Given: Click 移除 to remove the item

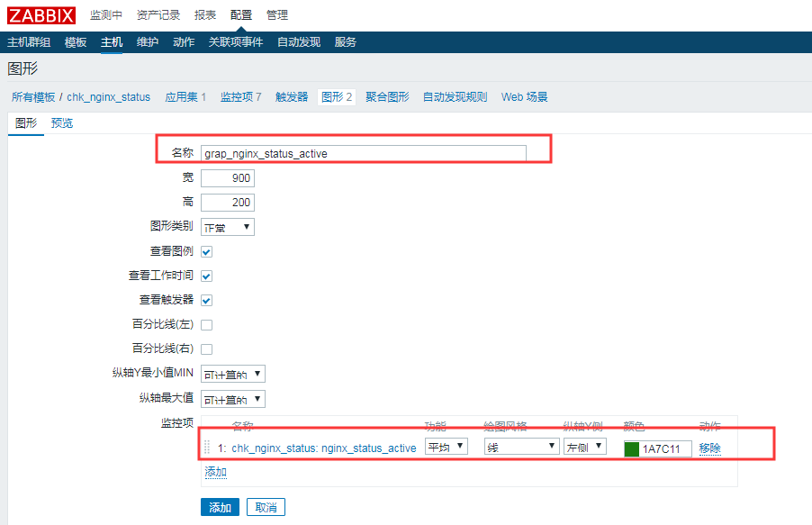Looking at the screenshot, I should coord(710,448).
